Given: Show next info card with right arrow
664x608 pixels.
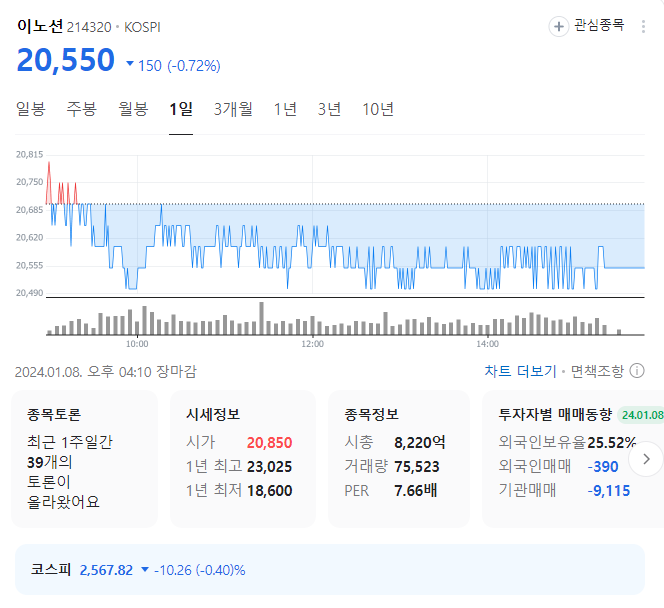Looking at the screenshot, I should point(646,459).
